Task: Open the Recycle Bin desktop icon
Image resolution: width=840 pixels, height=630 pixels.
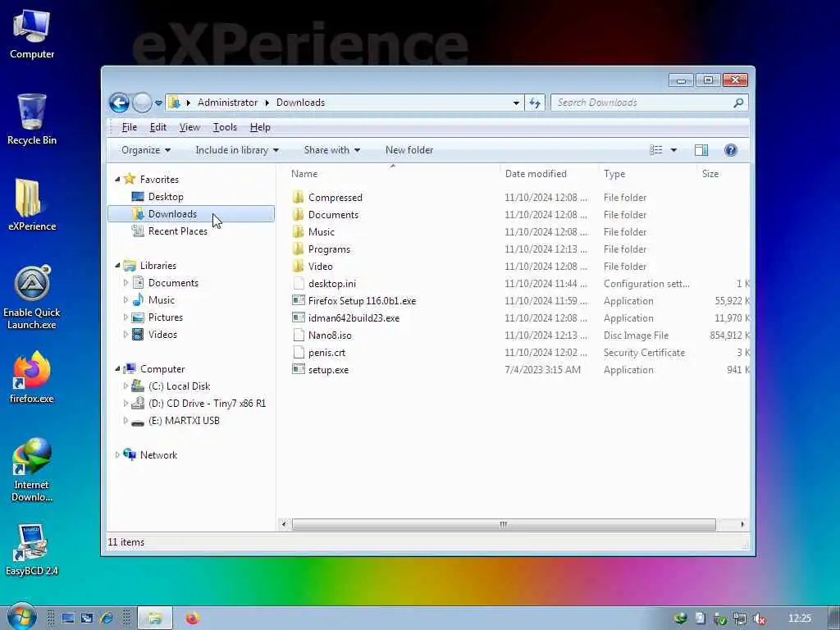Action: point(32,119)
